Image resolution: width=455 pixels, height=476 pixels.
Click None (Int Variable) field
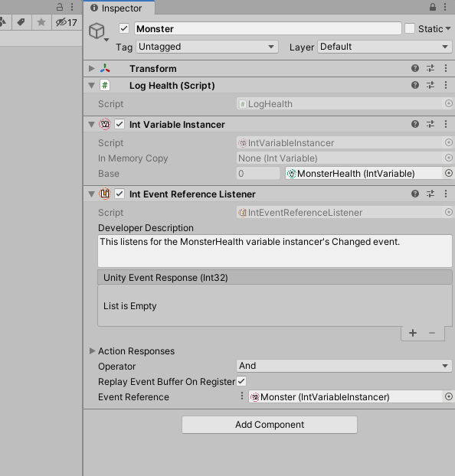340,158
